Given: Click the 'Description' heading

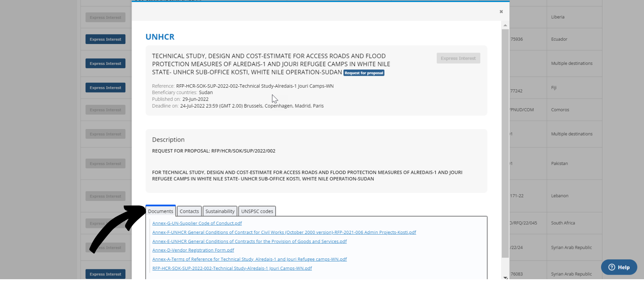Looking at the screenshot, I should point(168,140).
